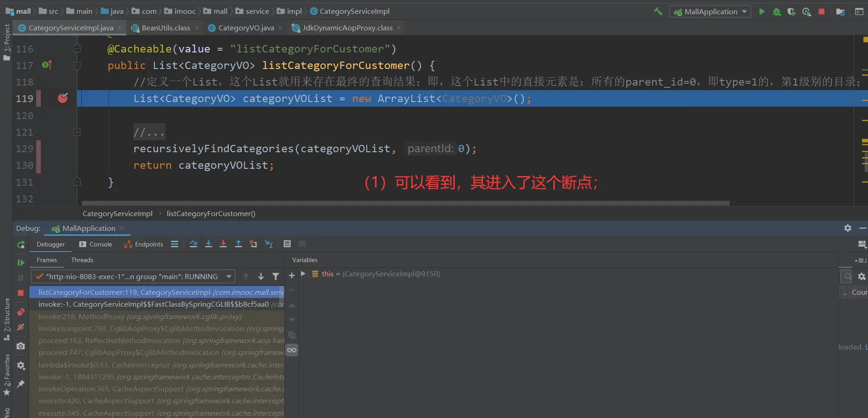Open the MallApplication run configuration dropdown
The height and width of the screenshot is (418, 868).
[x=710, y=11]
